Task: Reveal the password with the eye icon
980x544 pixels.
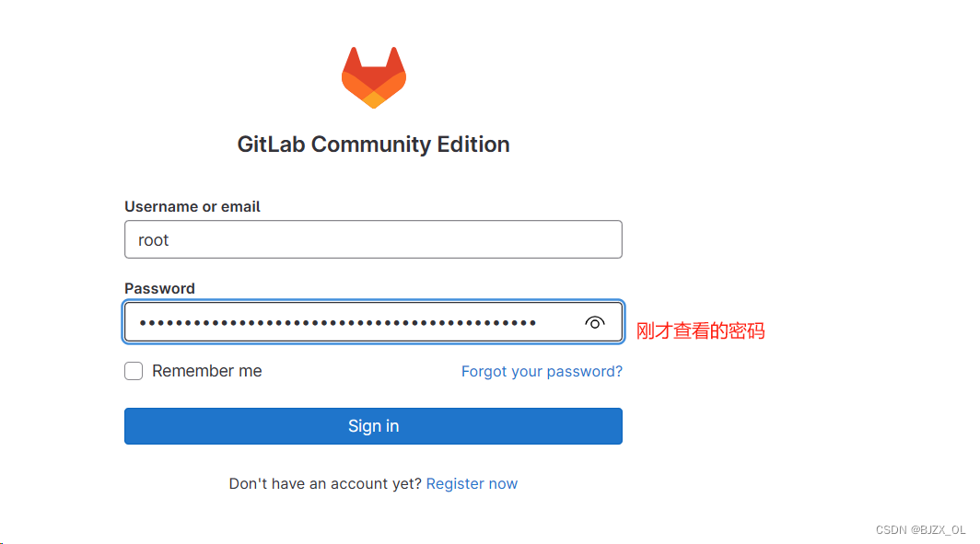Action: coord(594,323)
